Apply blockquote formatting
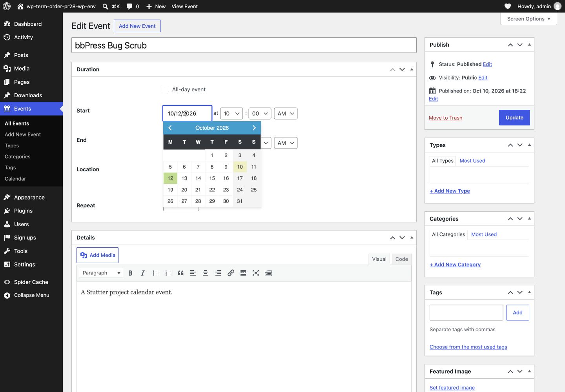565x392 pixels. 180,273
